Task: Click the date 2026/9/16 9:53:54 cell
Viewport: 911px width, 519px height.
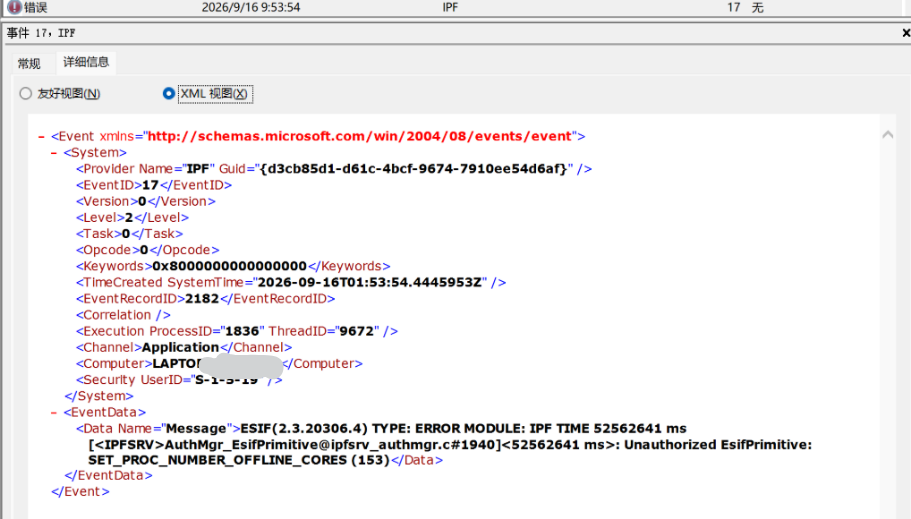Action: coord(251,8)
